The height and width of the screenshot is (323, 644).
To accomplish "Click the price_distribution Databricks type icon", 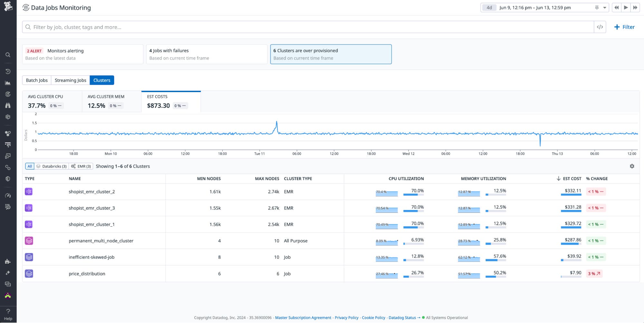I will coord(29,274).
